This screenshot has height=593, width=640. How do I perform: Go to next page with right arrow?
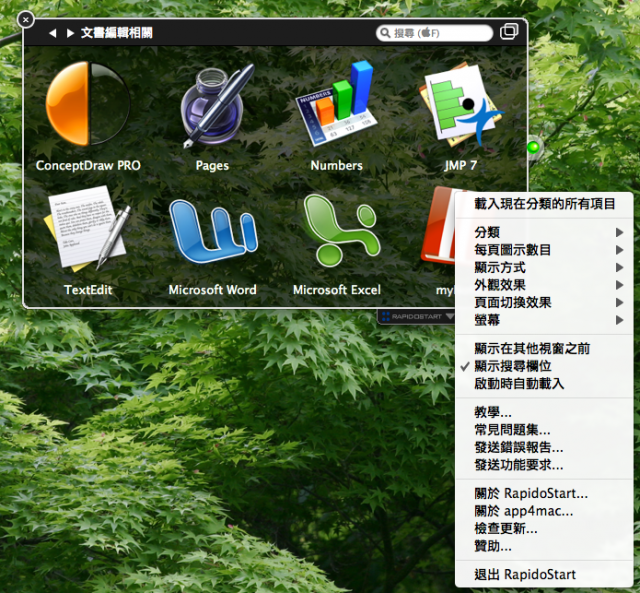pos(70,33)
